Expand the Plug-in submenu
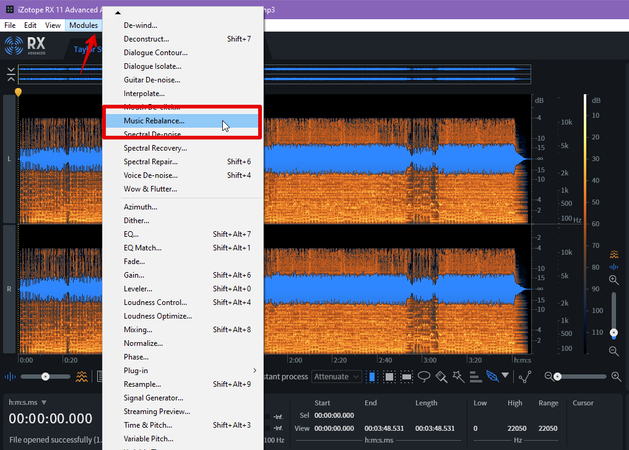This screenshot has height=450, width=629. click(x=183, y=371)
